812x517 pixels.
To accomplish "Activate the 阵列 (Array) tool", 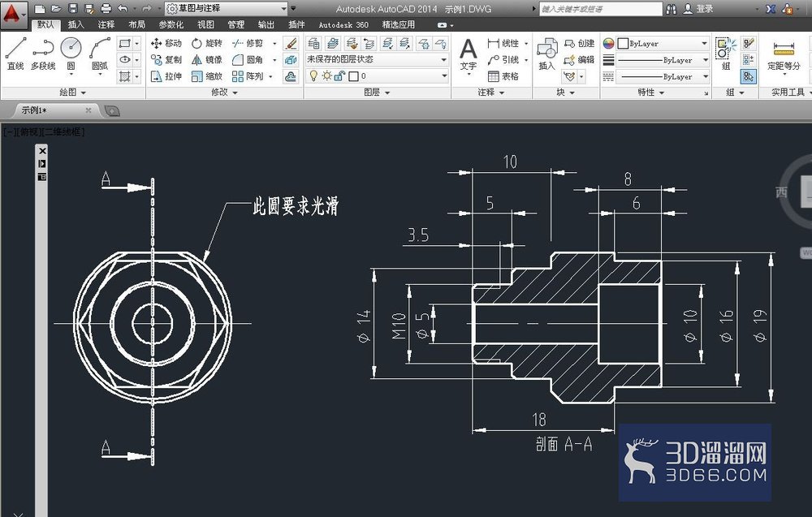I will pyautogui.click(x=248, y=76).
